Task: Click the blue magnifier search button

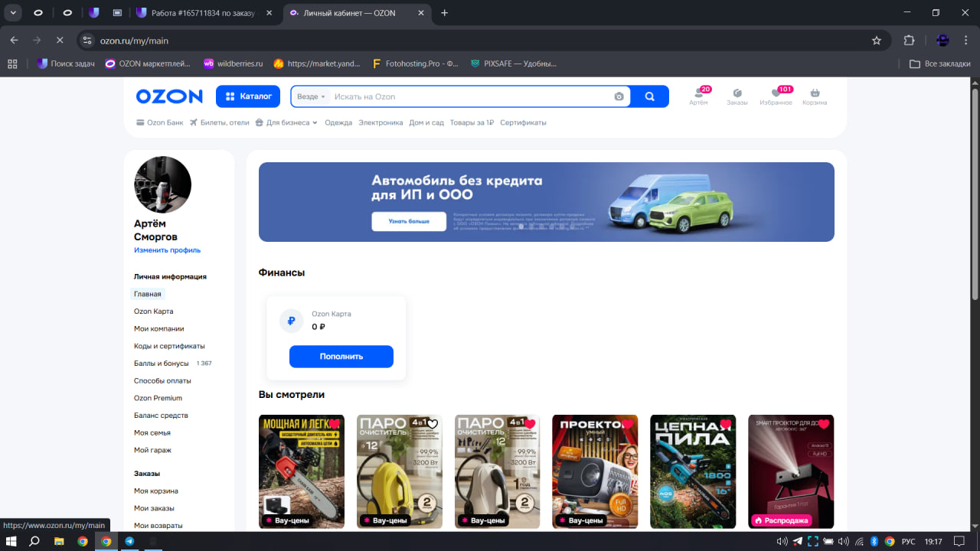Action: 649,96
